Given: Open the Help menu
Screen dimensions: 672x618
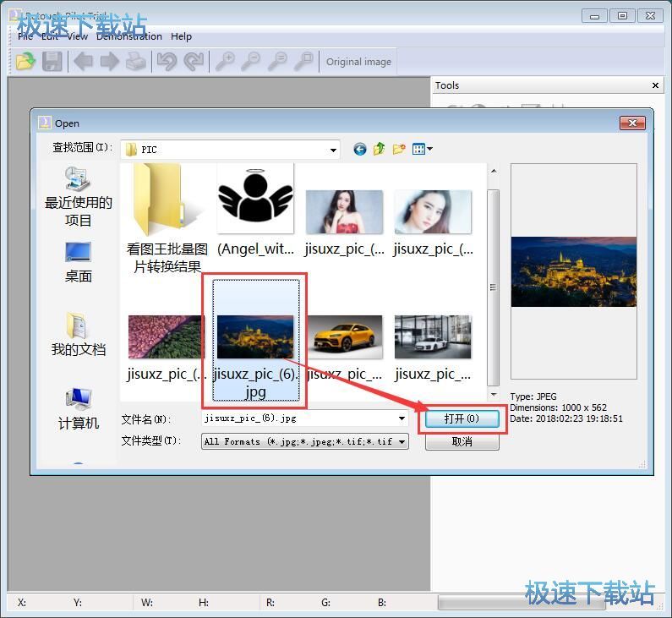Looking at the screenshot, I should [181, 36].
